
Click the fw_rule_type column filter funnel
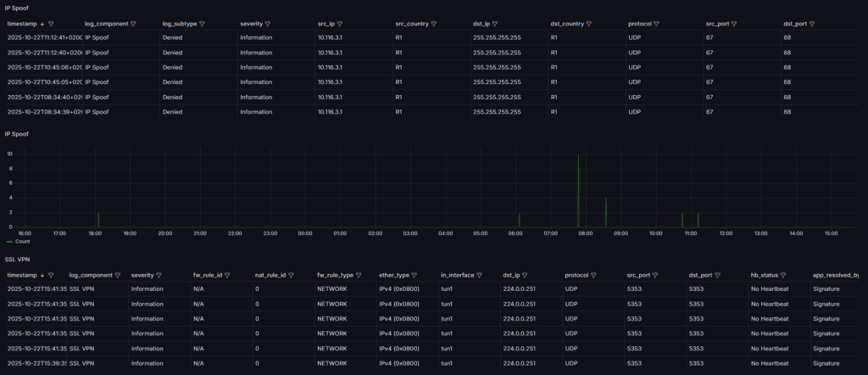click(x=359, y=275)
